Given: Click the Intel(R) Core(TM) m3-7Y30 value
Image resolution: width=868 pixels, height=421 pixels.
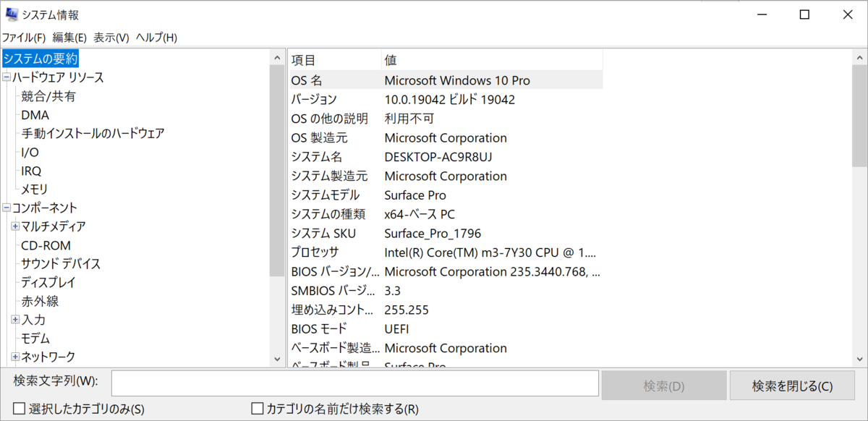Looking at the screenshot, I should click(x=490, y=252).
